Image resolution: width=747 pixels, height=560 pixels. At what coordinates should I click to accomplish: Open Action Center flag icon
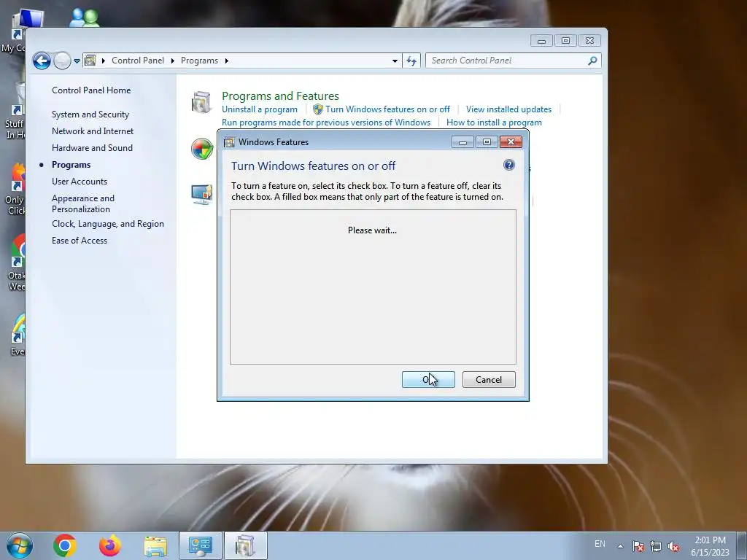point(638,546)
